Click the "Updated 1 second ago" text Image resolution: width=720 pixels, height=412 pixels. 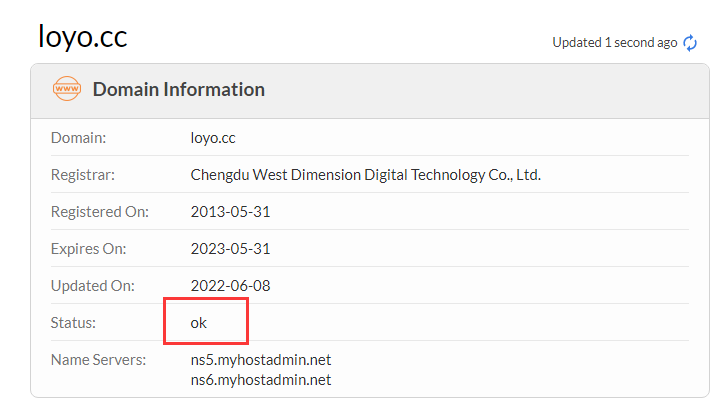pos(614,43)
